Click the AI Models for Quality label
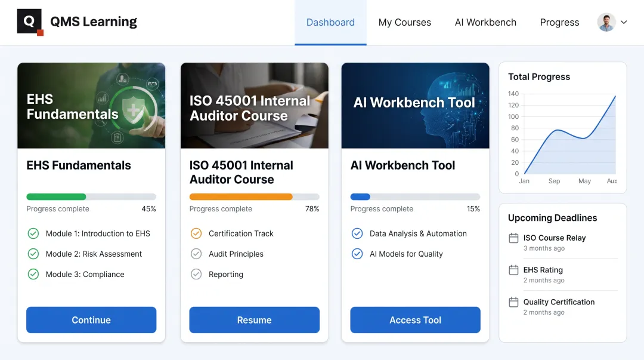Viewport: 644px width, 360px height. (x=406, y=254)
